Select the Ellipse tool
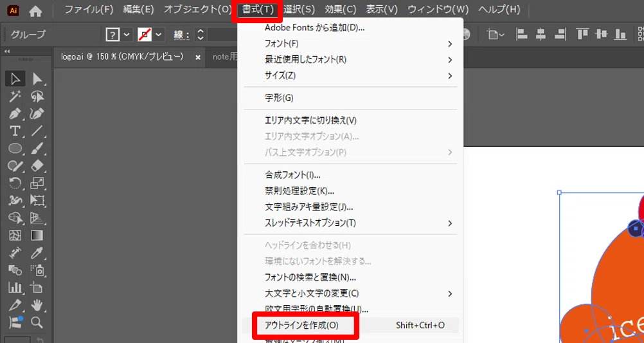Viewport: 644px width, 343px height. (15, 148)
